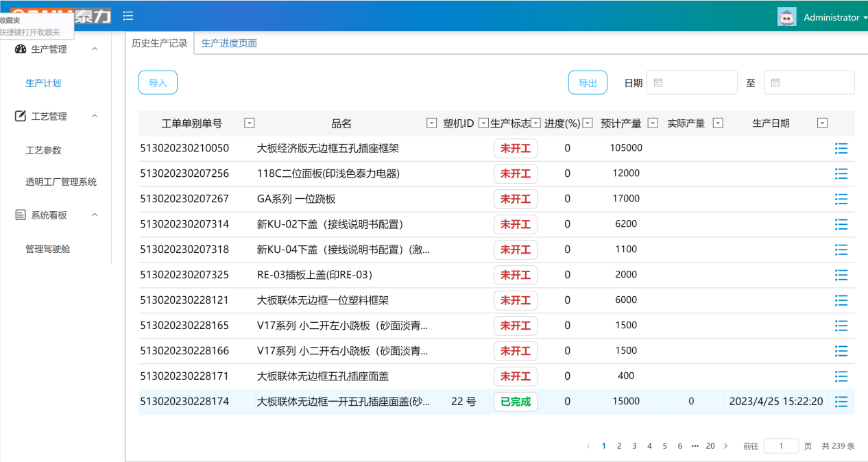Click machine ID cell 22 号
The width and height of the screenshot is (868, 462).
[463, 402]
